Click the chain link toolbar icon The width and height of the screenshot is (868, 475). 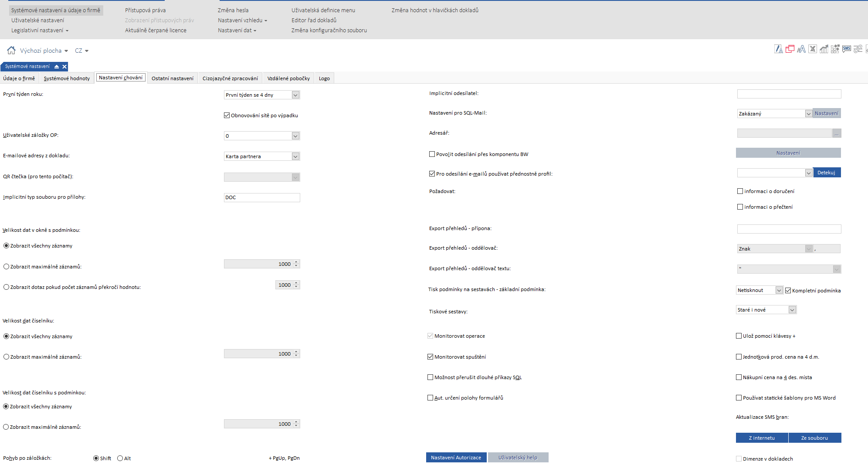[x=858, y=49]
